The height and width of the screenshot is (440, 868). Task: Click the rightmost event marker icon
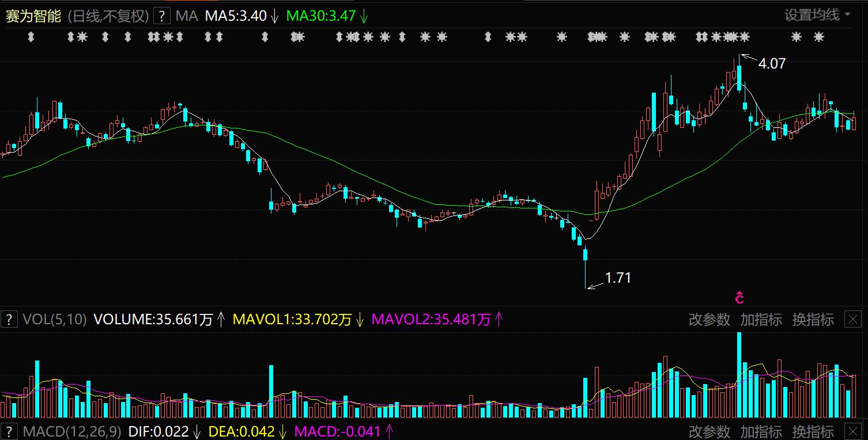tap(818, 37)
